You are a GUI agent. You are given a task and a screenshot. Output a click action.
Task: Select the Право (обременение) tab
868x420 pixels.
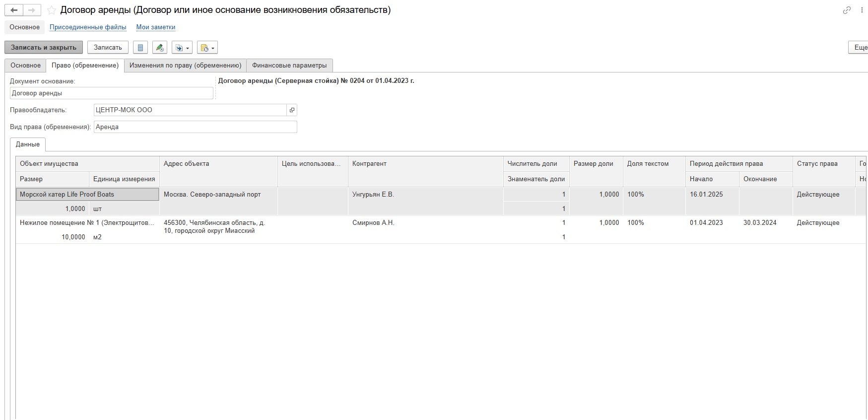[x=85, y=66]
